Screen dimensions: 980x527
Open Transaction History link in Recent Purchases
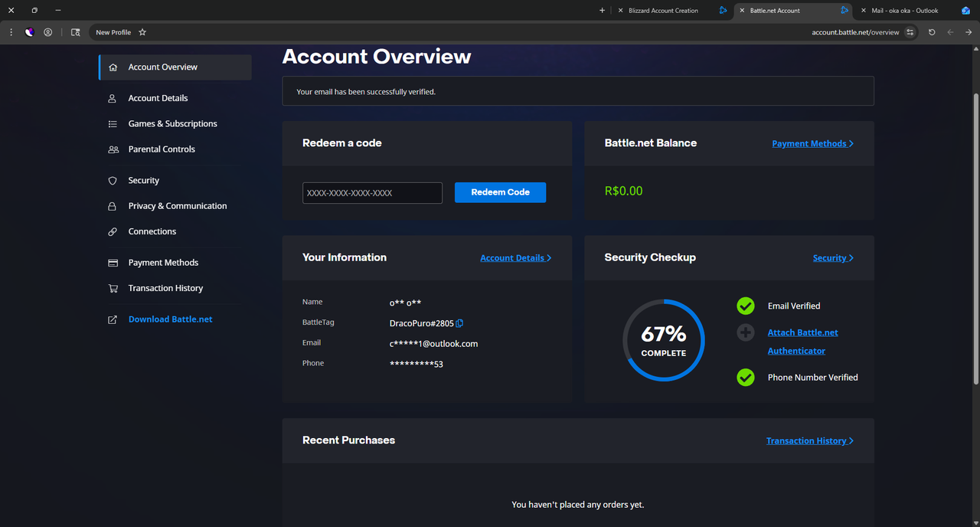tap(810, 440)
